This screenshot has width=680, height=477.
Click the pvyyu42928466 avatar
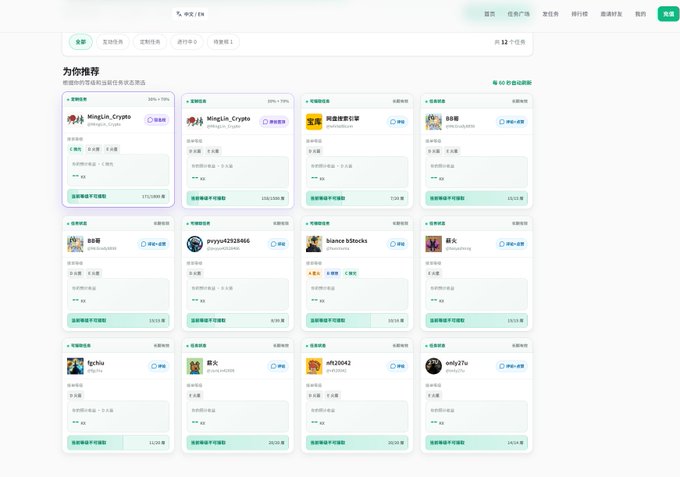(x=195, y=244)
